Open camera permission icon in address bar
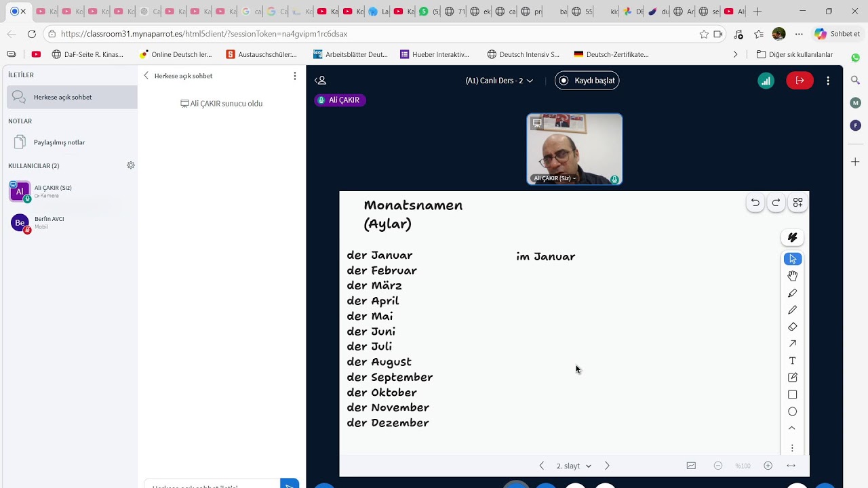The height and width of the screenshot is (488, 868). (718, 34)
